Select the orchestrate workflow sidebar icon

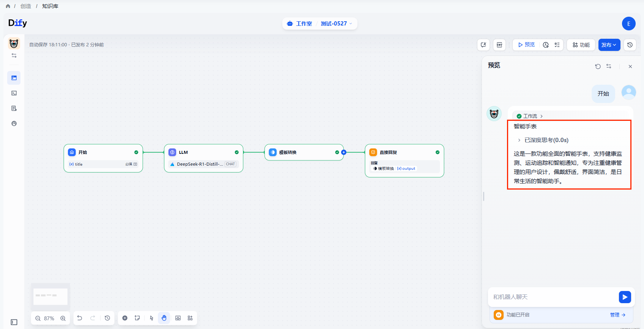[x=14, y=78]
